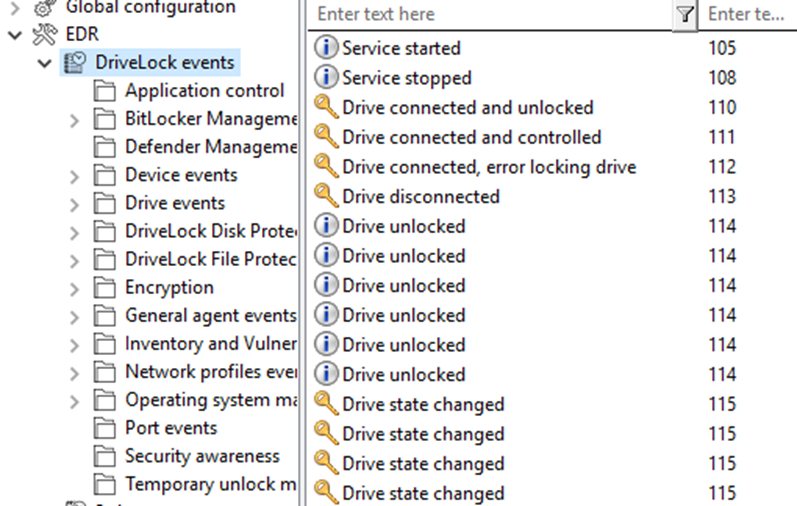Select the Port events tree item

coord(171,428)
